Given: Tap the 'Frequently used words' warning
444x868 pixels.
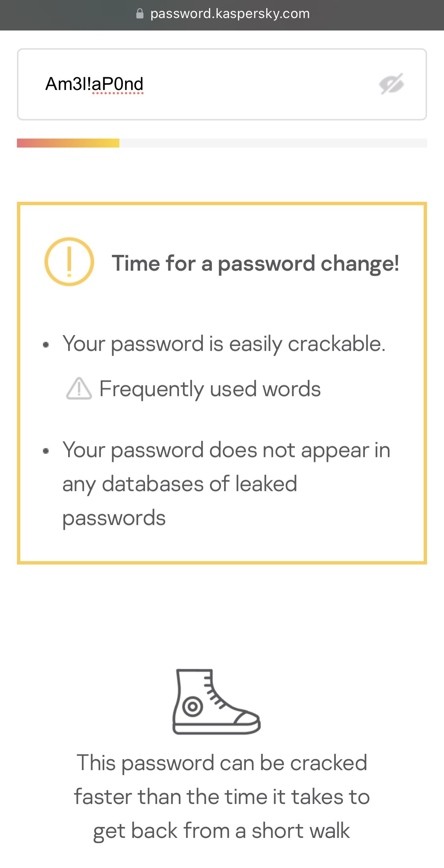Looking at the screenshot, I should (x=210, y=389).
